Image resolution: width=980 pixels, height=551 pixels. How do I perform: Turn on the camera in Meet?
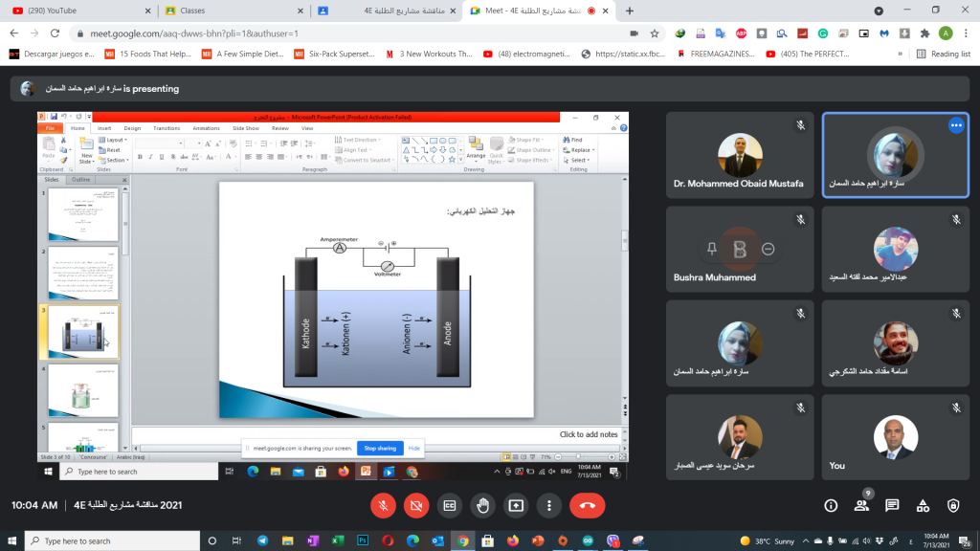416,505
